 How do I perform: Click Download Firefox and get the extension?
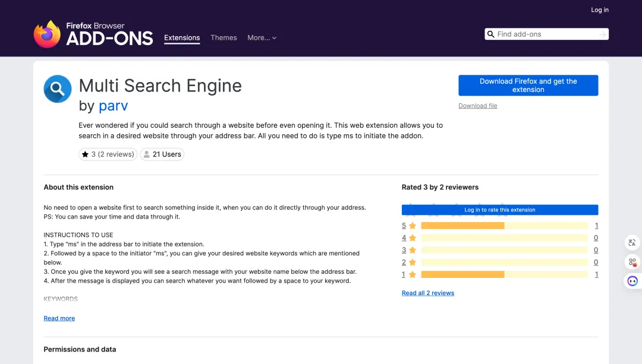point(528,86)
